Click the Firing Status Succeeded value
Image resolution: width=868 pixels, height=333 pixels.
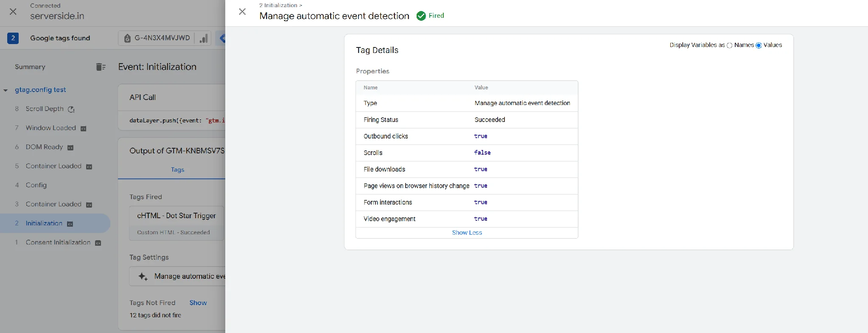pos(490,119)
